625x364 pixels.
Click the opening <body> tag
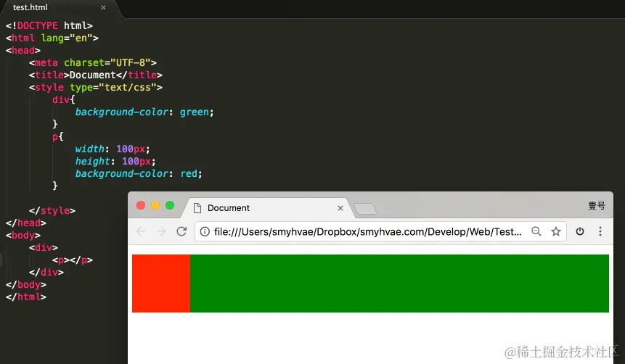point(23,235)
